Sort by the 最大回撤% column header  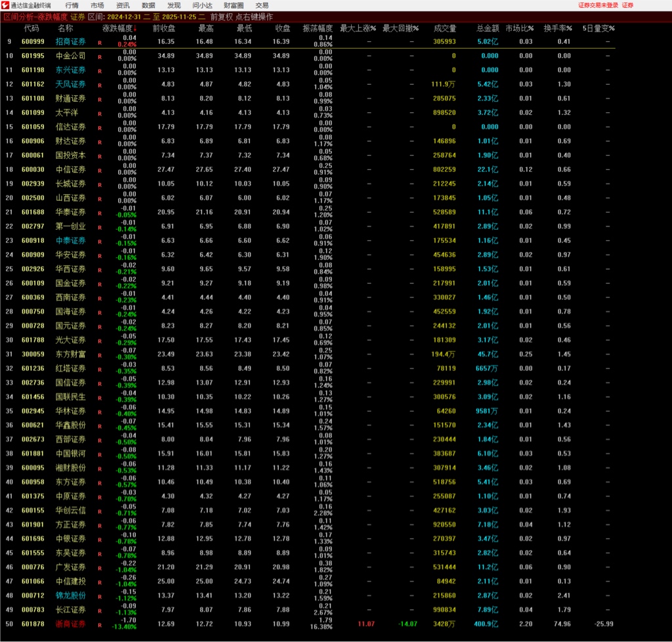point(401,28)
